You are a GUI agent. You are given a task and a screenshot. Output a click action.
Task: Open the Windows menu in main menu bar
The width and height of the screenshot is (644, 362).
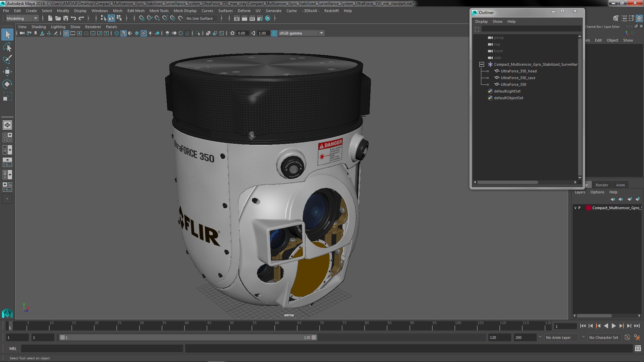coord(100,11)
